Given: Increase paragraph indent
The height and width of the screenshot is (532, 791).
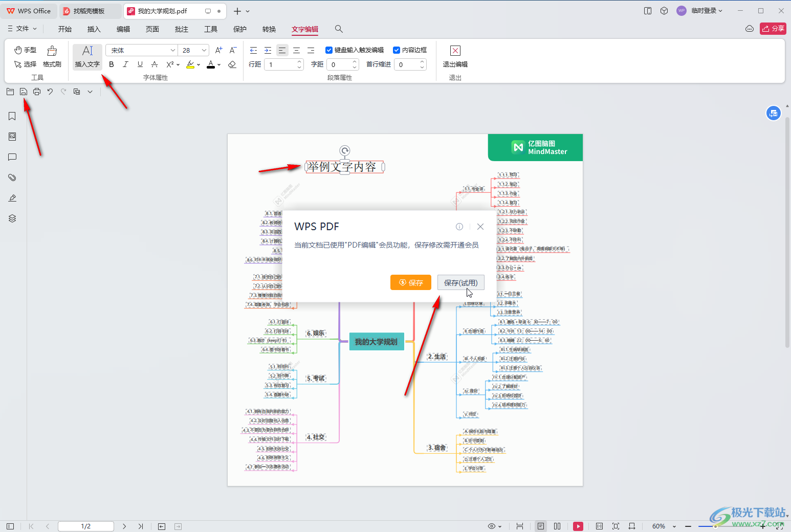Looking at the screenshot, I should tap(268, 50).
